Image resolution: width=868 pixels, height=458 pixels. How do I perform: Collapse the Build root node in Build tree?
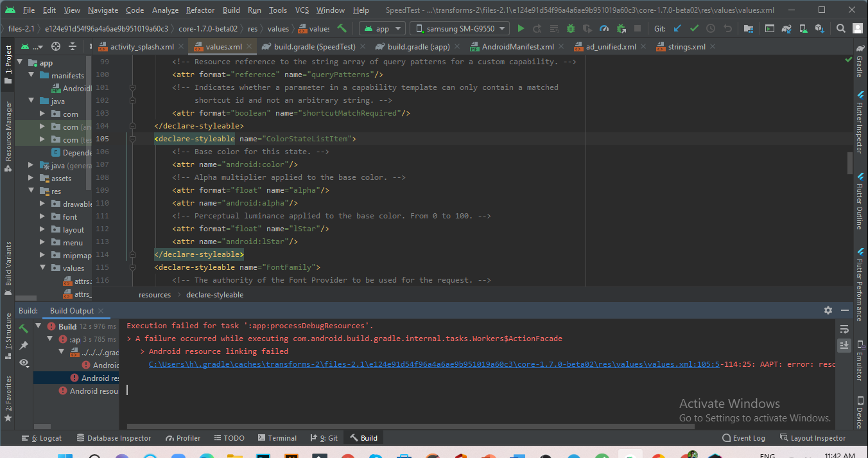click(x=39, y=326)
